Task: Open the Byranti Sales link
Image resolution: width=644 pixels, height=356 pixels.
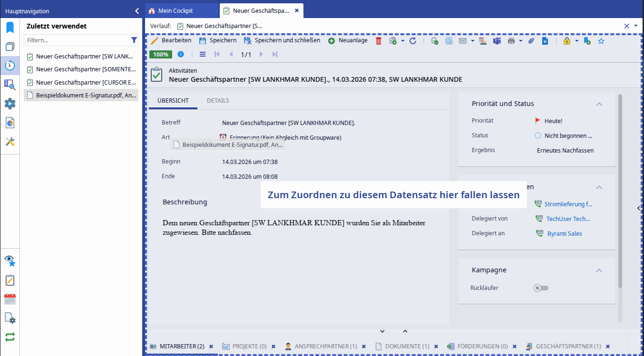Action: coord(565,233)
